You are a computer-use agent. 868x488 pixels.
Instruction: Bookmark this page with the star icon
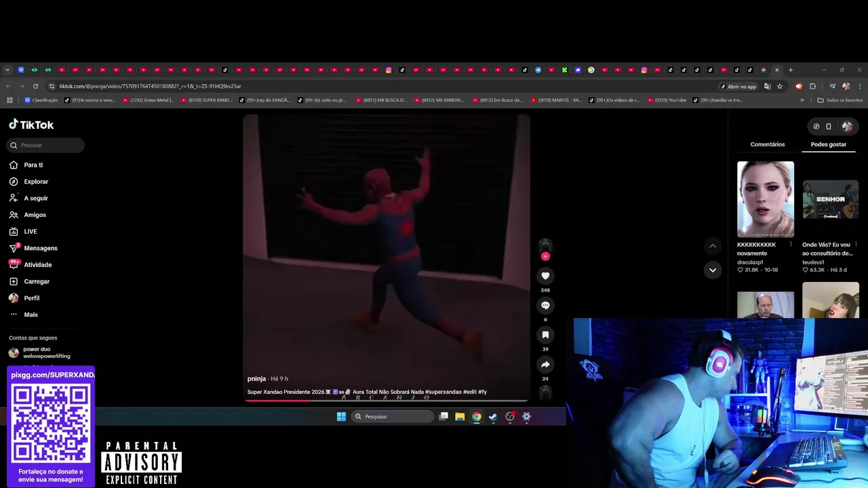pos(779,86)
